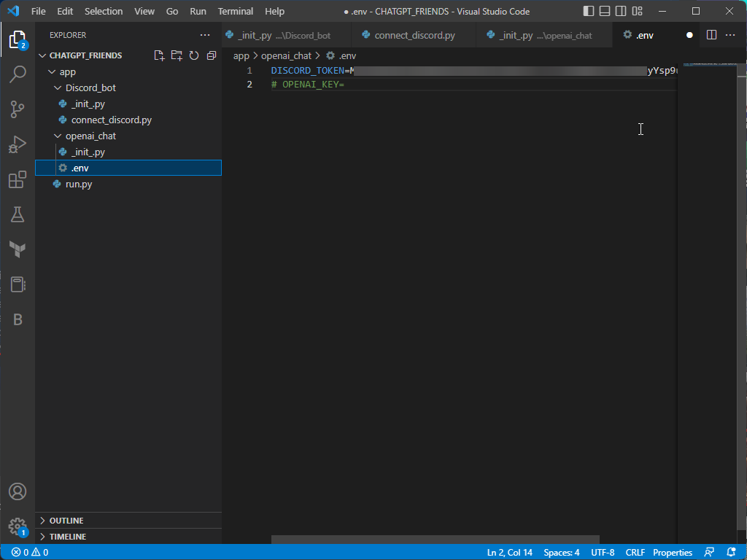Toggle the bottom panel visibility
Screen dimensions: 747x560
point(605,11)
